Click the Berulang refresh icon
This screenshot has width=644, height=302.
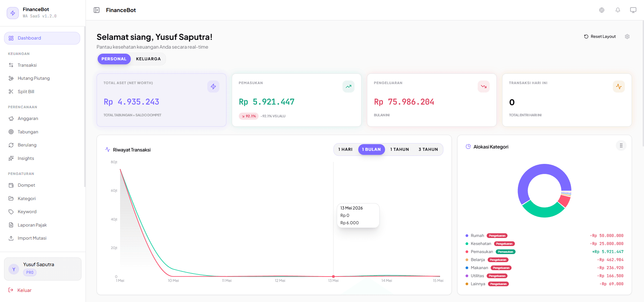11,145
